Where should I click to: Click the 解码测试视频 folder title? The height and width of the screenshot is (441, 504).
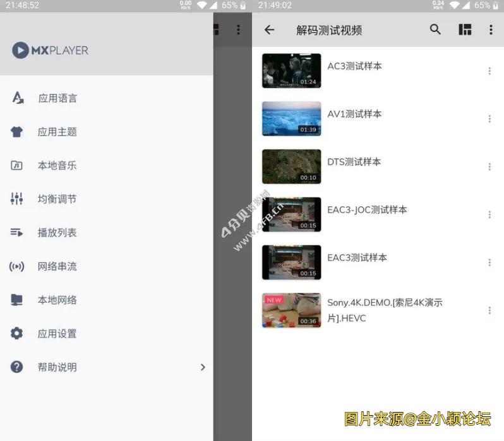pos(329,30)
